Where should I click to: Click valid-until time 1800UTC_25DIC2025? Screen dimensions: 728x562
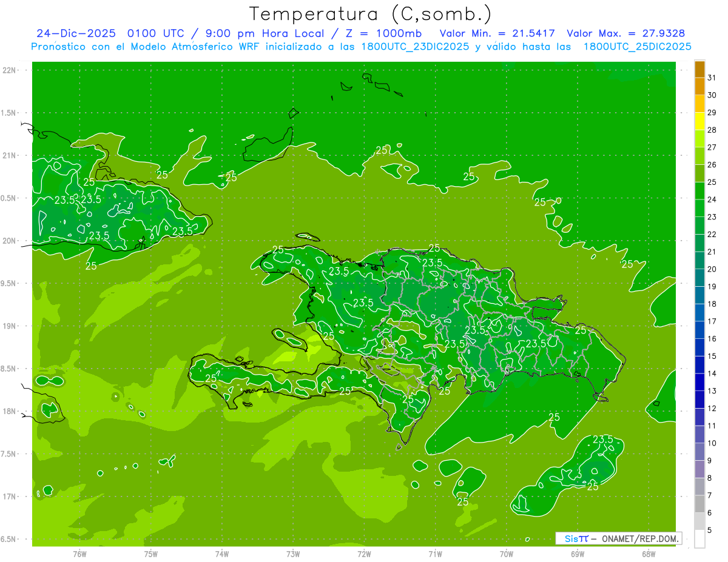coord(637,47)
